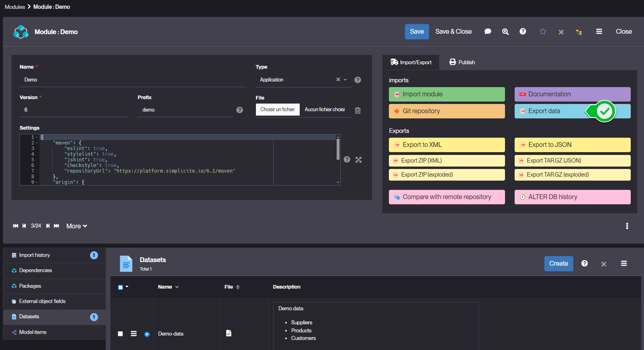Expand Settings editor to fullscreen
Image resolution: width=644 pixels, height=350 pixels.
tap(359, 160)
